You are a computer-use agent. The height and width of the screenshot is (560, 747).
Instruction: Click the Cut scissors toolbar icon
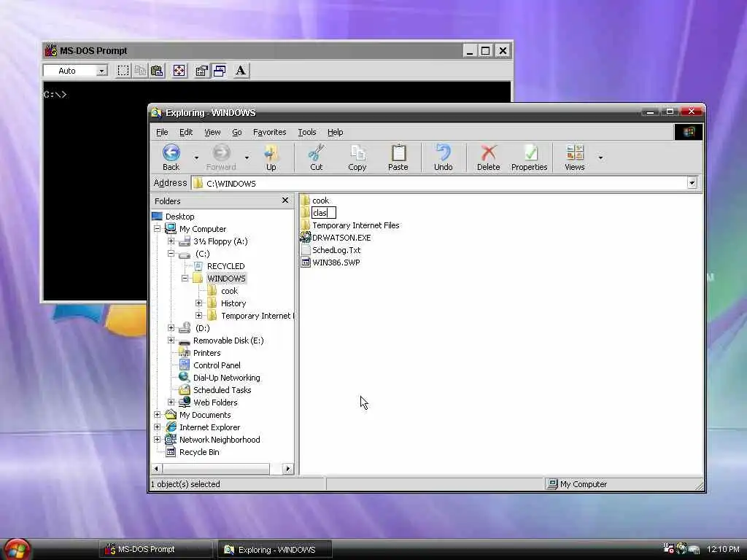coord(317,153)
